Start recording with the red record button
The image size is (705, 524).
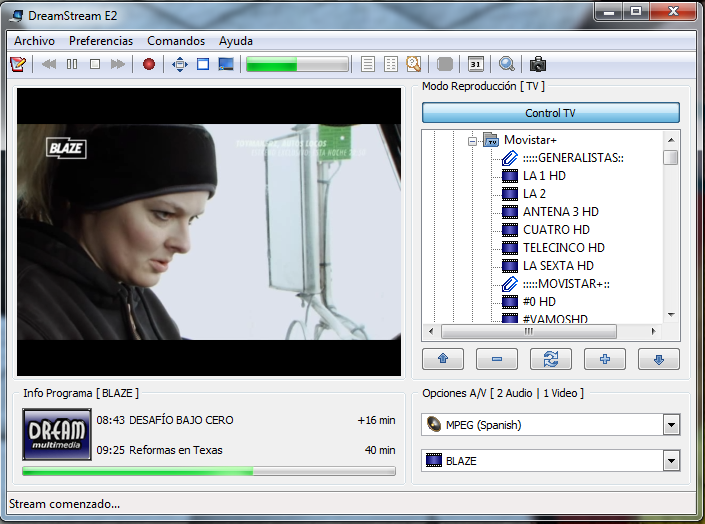(x=149, y=64)
